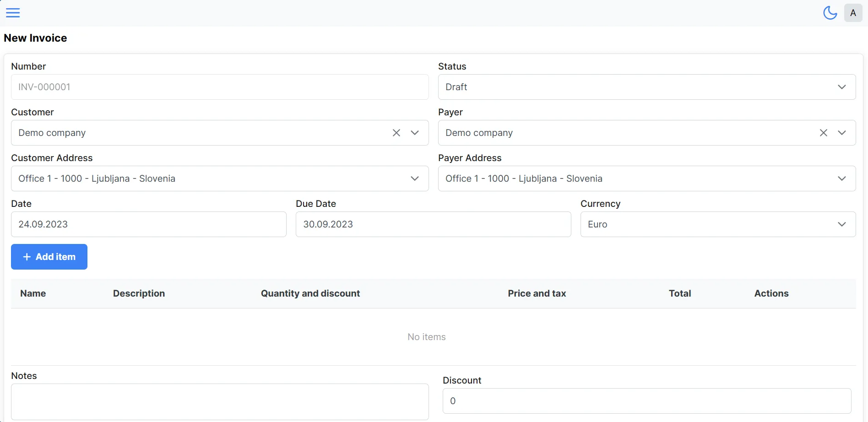Viewport: 868px width, 422px height.
Task: Open the Currency dropdown showing Euro
Action: coord(842,224)
